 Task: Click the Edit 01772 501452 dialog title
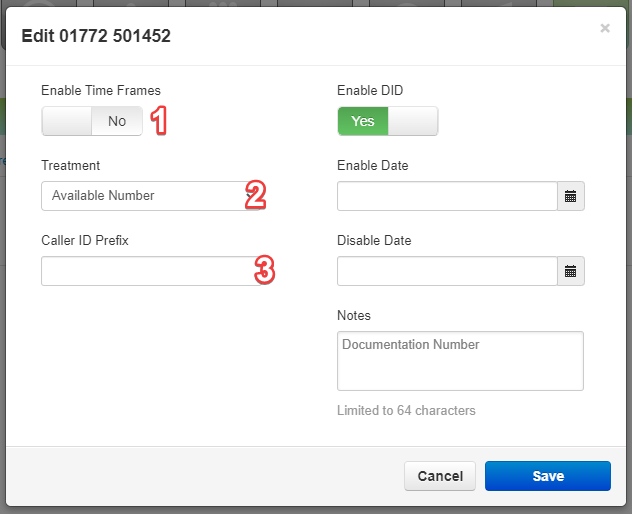click(x=96, y=36)
